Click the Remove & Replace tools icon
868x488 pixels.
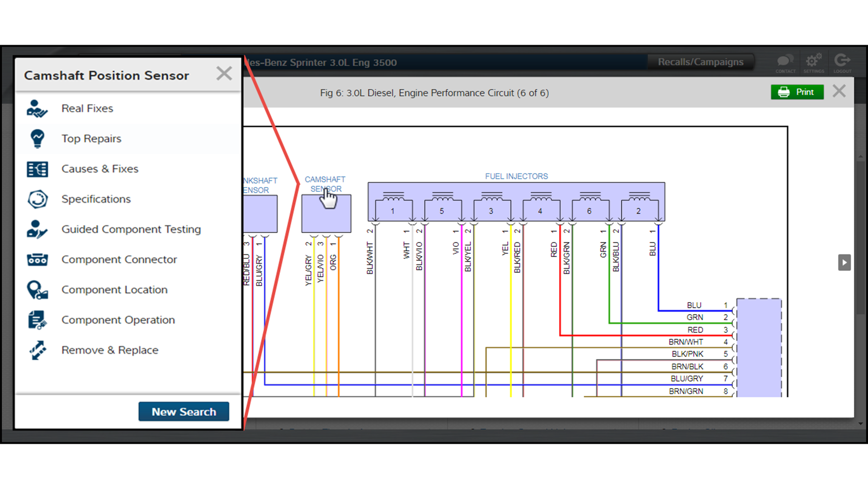[37, 350]
